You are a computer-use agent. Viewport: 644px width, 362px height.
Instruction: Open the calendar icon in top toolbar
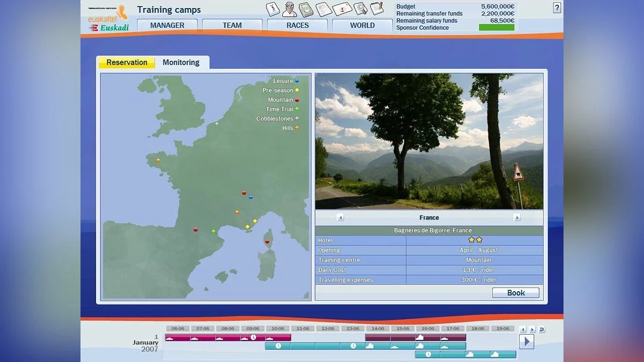click(273, 9)
